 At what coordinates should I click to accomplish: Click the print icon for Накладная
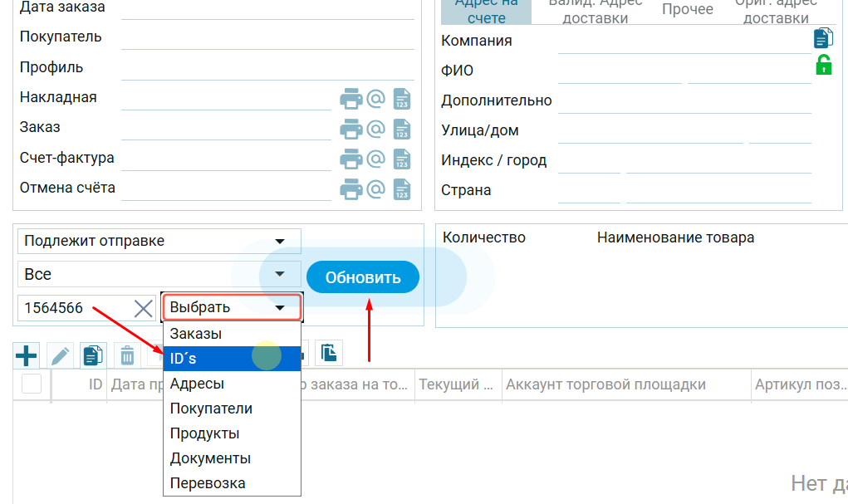pos(351,99)
